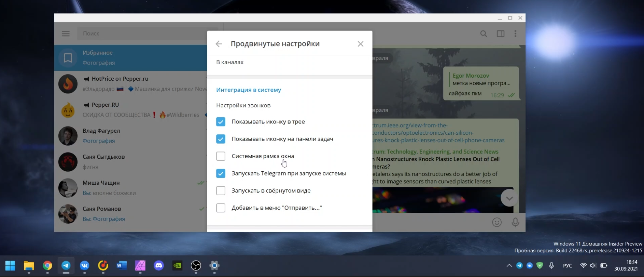Open chat with Влад Фагурел

[x=130, y=136]
